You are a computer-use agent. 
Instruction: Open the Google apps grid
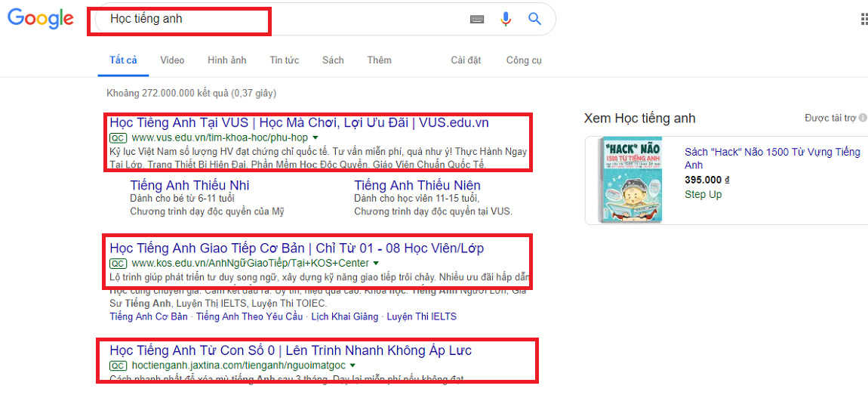[864, 19]
